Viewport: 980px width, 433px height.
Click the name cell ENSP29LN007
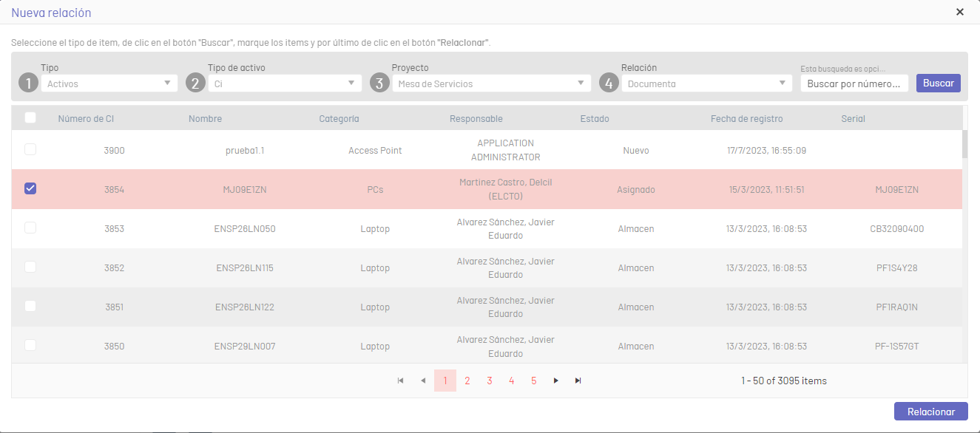click(x=245, y=346)
